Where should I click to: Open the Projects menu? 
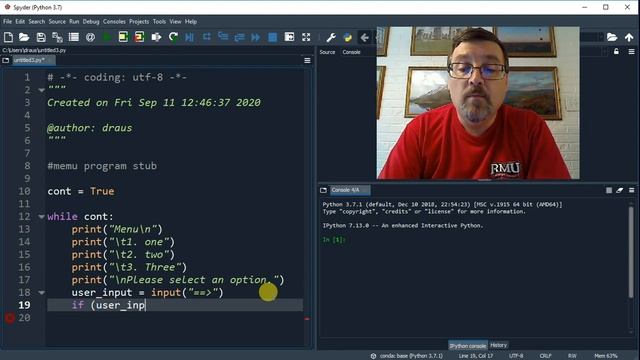point(139,22)
